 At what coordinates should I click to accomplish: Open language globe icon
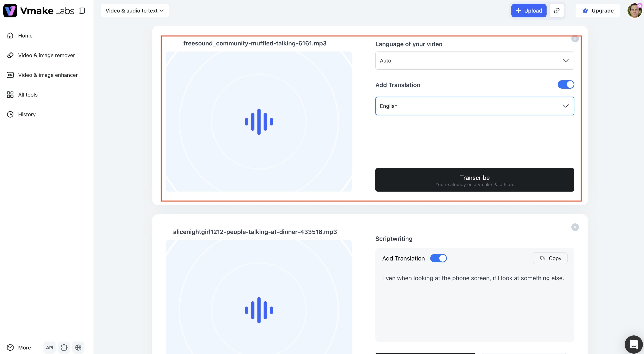click(x=78, y=348)
